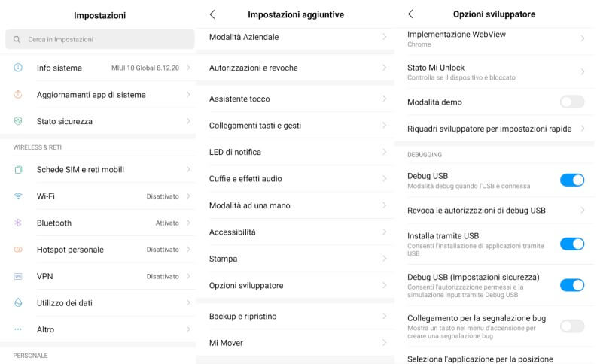Disable the Debug USB toggle
Screen dimensions: 597x364
[572, 180]
